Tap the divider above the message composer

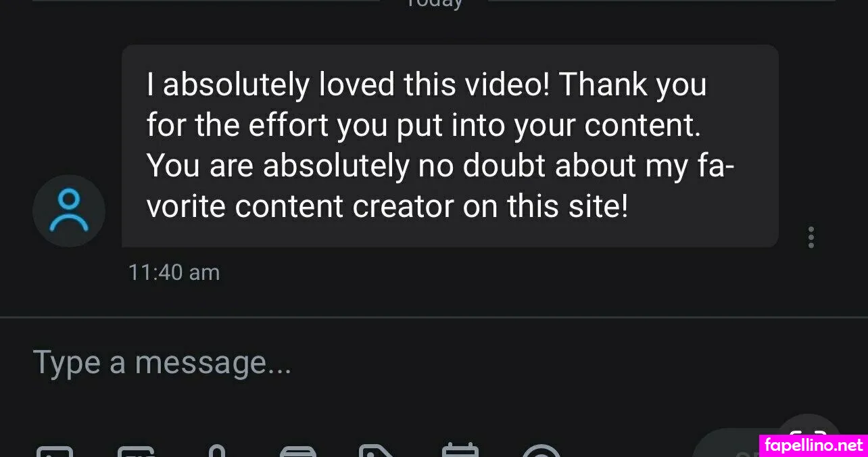pyautogui.click(x=434, y=317)
